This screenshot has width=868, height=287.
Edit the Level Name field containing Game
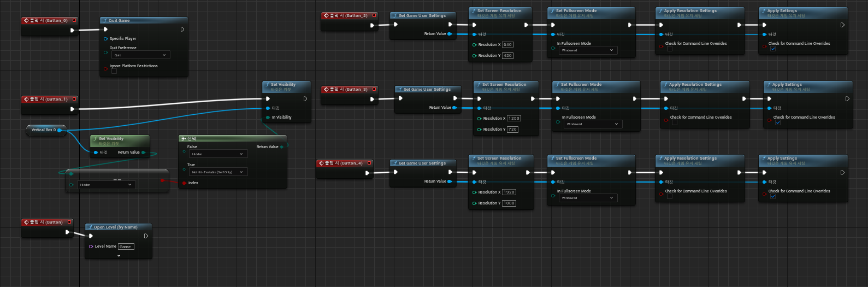click(126, 247)
